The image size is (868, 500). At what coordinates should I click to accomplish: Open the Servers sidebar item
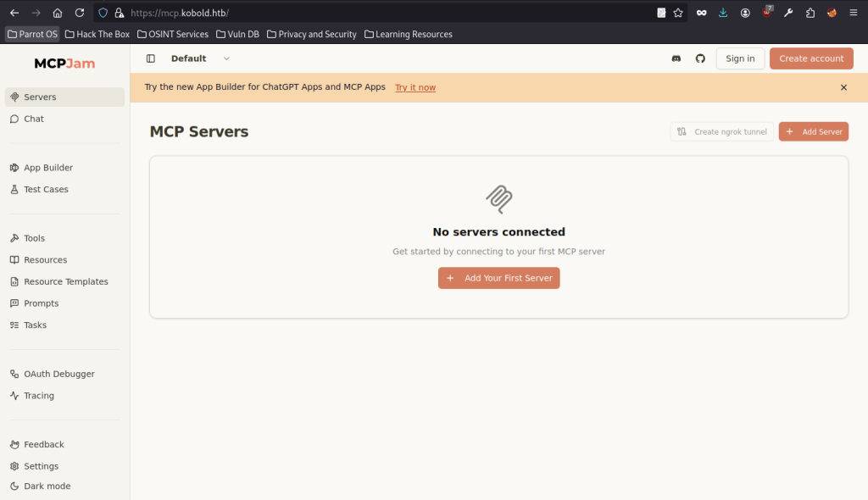pos(64,97)
